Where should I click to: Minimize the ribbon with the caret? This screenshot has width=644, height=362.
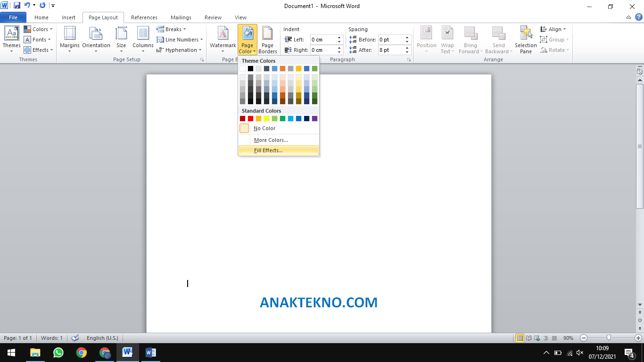tap(629, 17)
